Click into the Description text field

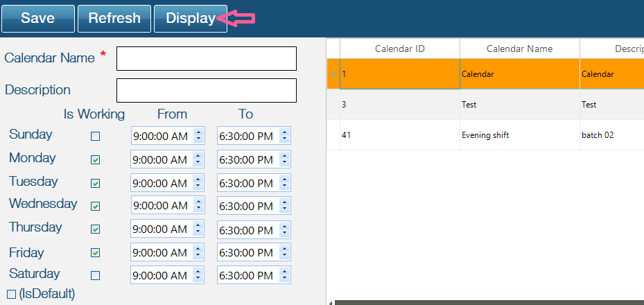click(x=206, y=91)
